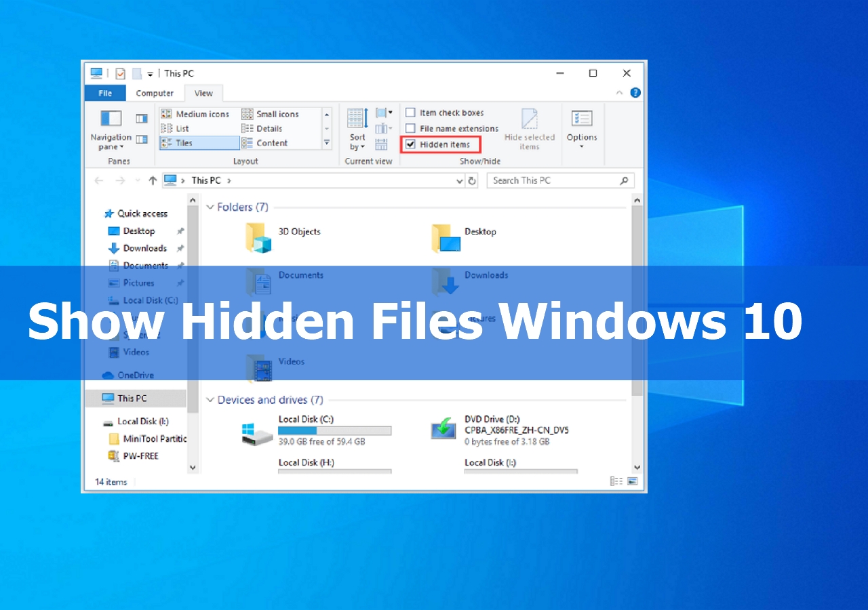Enable Item check boxes
The height and width of the screenshot is (610, 868).
click(x=410, y=113)
